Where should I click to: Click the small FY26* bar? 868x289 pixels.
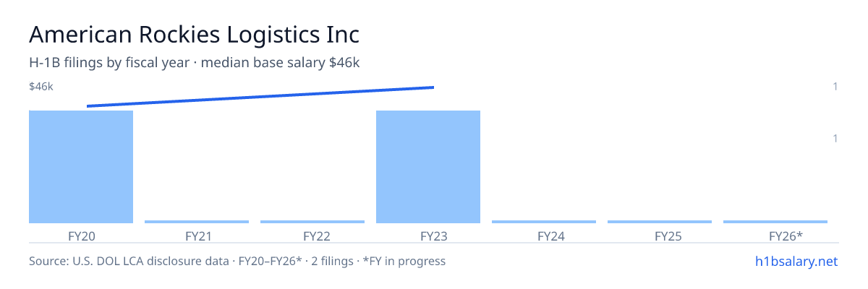tap(775, 222)
